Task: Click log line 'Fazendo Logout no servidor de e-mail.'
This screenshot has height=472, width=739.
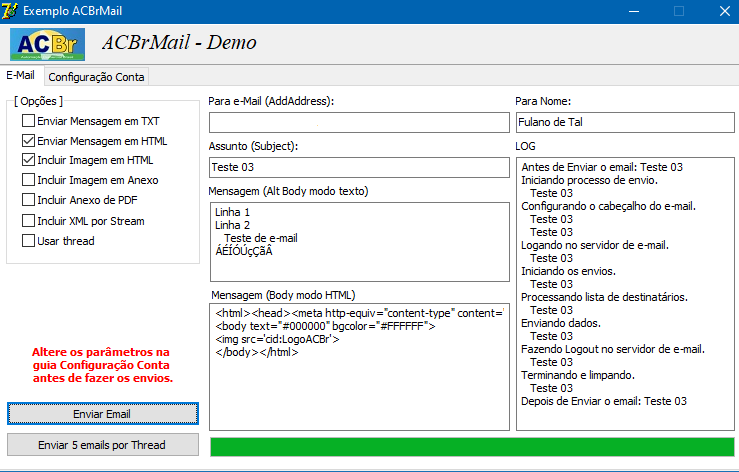Action: 613,349
